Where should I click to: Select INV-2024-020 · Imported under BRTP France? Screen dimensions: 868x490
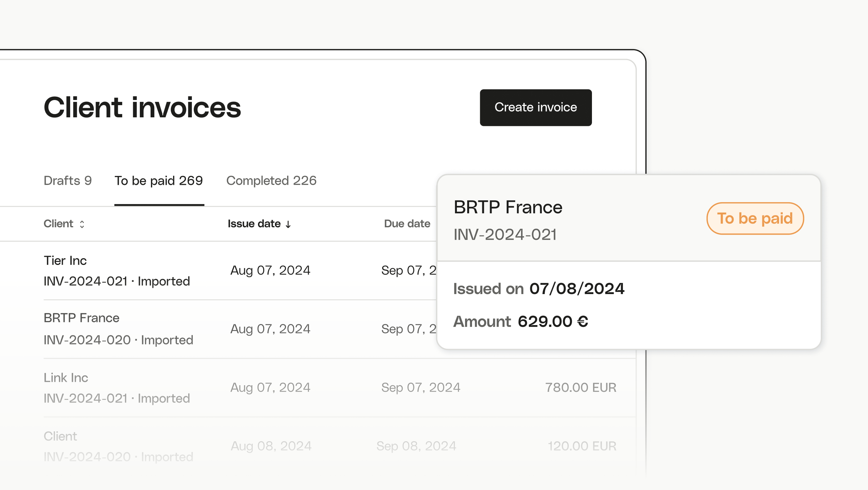point(118,340)
